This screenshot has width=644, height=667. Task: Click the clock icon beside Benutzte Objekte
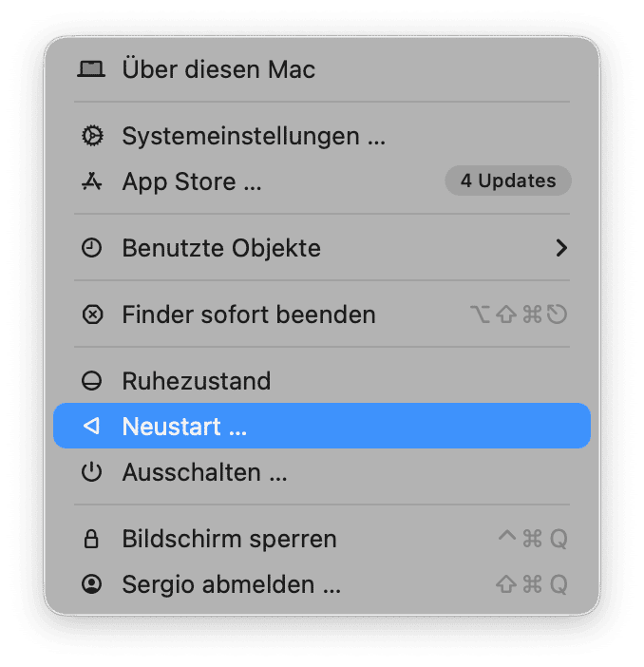tap(91, 248)
